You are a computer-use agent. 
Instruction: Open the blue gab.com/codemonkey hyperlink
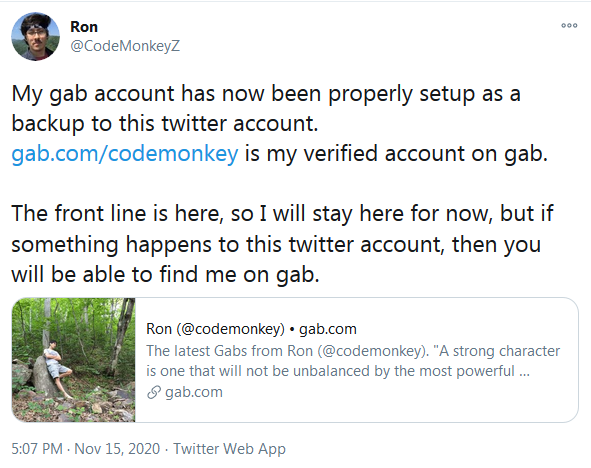pyautogui.click(x=125, y=154)
